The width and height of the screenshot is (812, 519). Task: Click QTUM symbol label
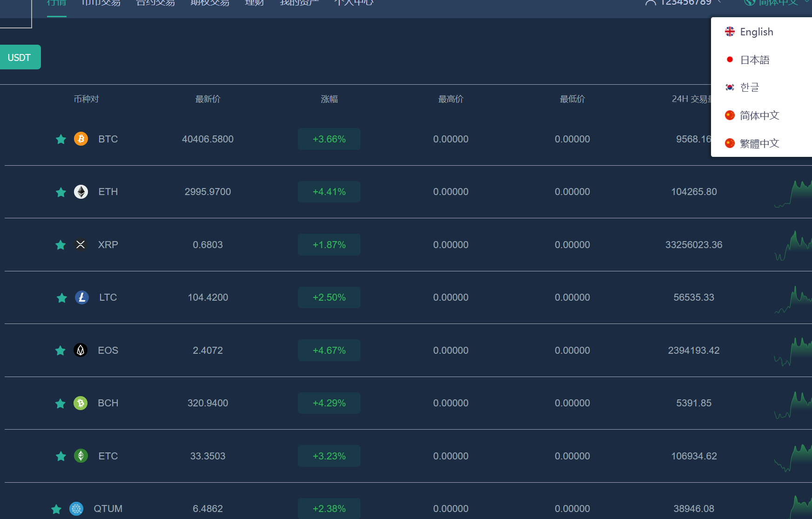pos(108,509)
